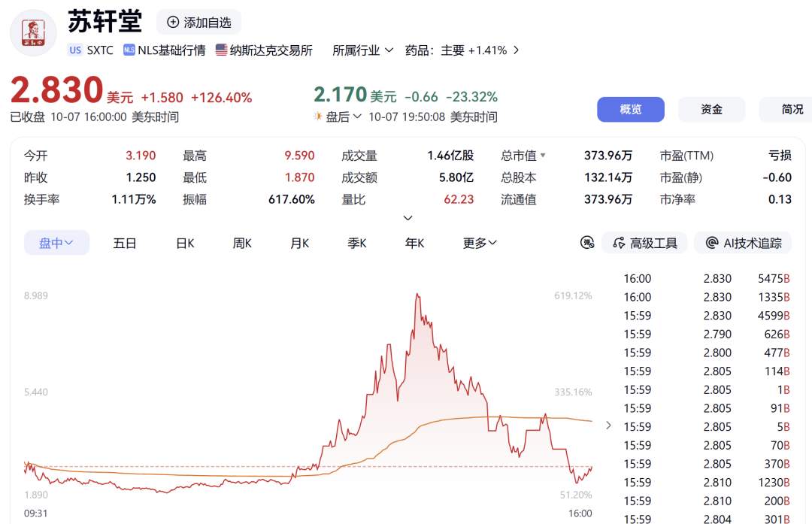Expand the 所属行业 dropdown
This screenshot has width=812, height=524.
click(x=362, y=50)
